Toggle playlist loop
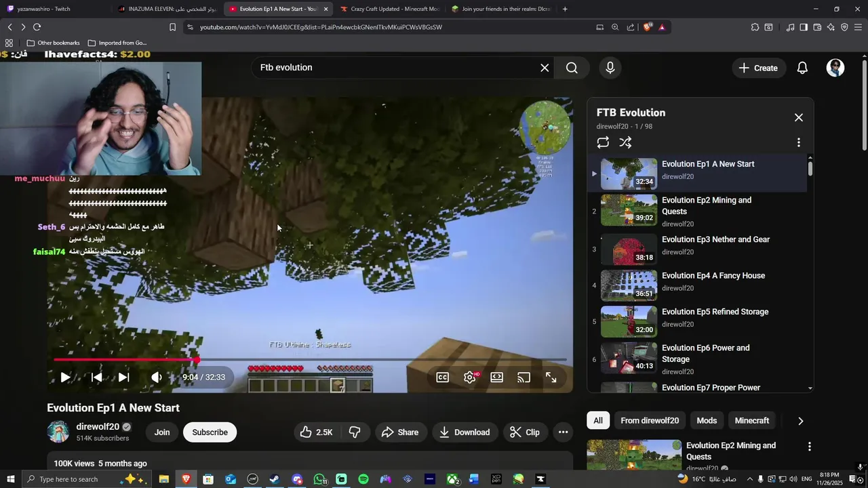This screenshot has width=868, height=488. (x=603, y=142)
